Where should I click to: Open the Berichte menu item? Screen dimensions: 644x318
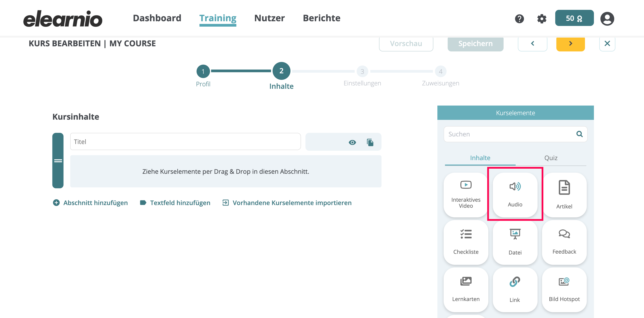click(x=322, y=18)
